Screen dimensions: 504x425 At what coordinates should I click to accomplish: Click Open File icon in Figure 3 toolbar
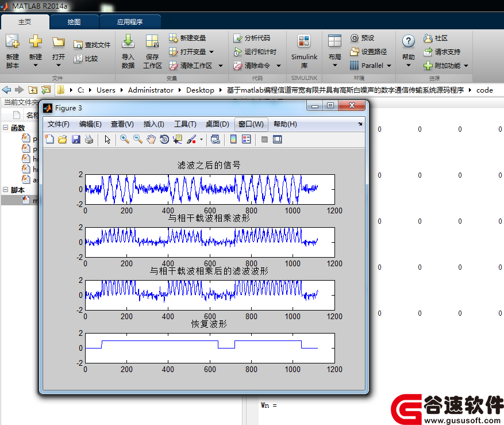63,139
